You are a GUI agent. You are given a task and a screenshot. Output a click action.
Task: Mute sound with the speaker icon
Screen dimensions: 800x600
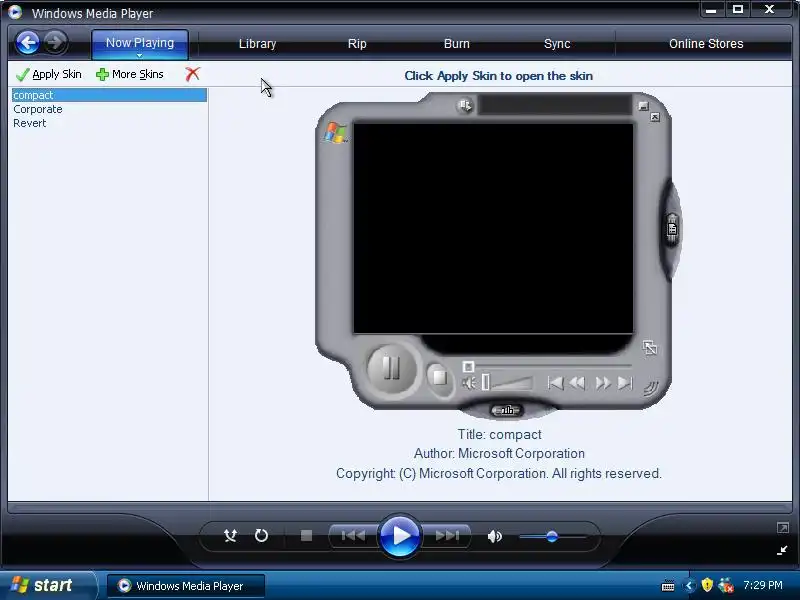(x=494, y=536)
